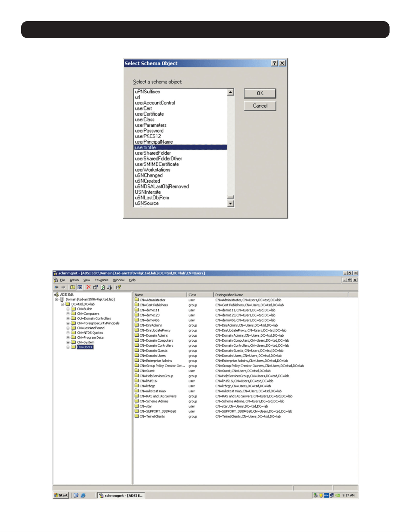411x532 pixels.
Task: Click the Back arrow in toolbar
Action: 56,287
